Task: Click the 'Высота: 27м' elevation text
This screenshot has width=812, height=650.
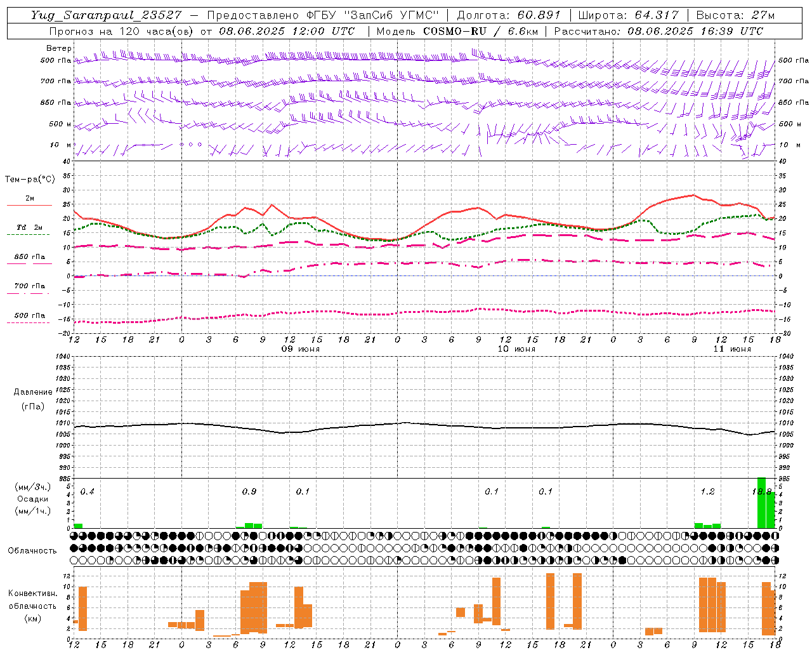Action: coord(736,15)
